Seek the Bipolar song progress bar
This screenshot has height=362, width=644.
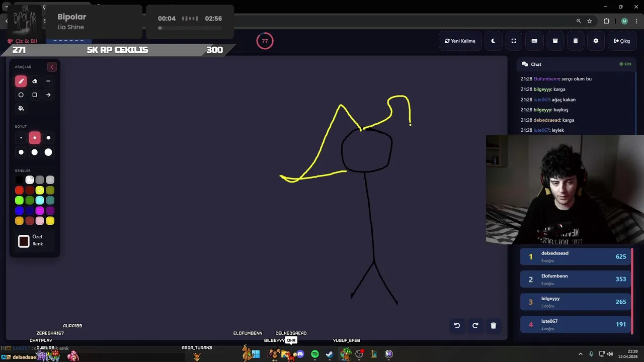click(x=190, y=28)
